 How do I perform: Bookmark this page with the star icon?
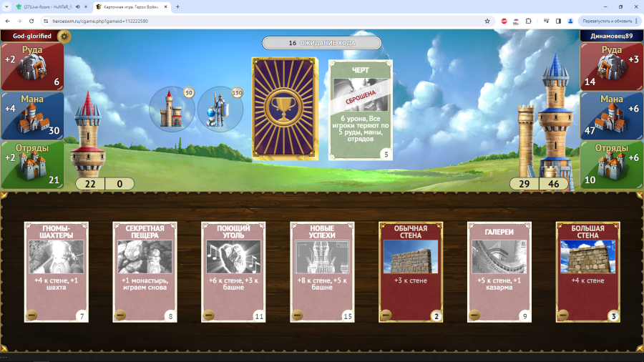coord(487,21)
